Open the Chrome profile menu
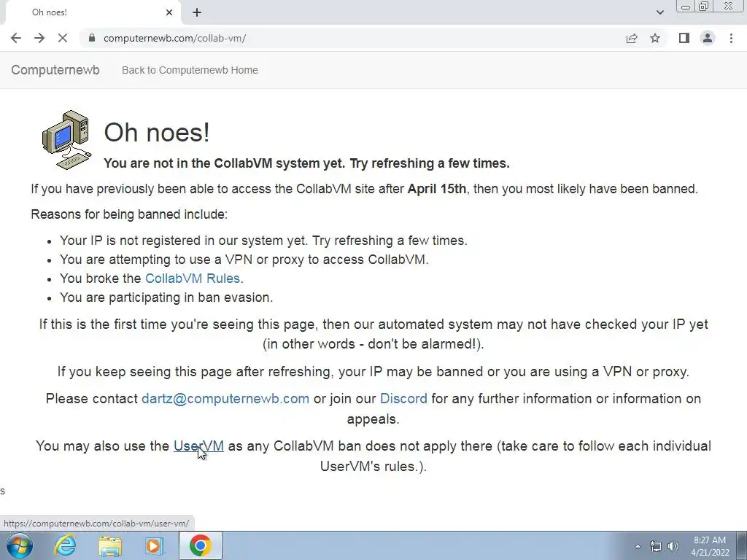Image resolution: width=747 pixels, height=560 pixels. tap(708, 38)
